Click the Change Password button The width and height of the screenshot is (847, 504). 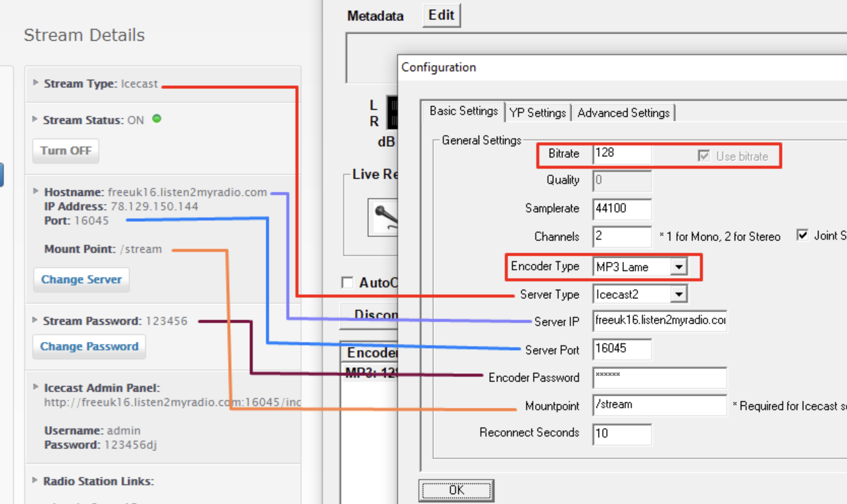coord(89,346)
